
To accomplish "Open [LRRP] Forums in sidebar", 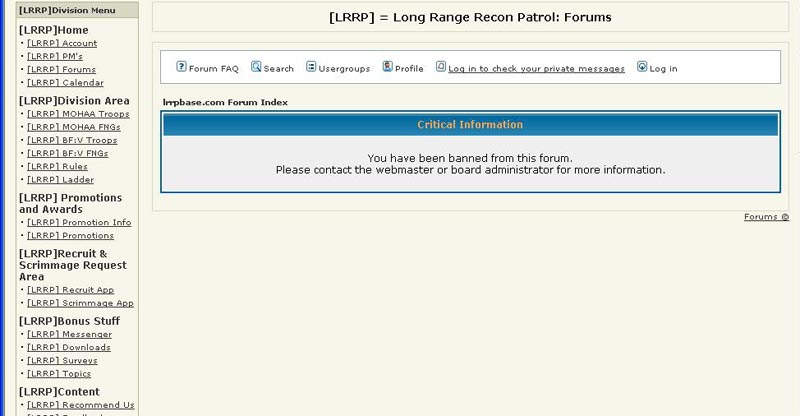I will [x=61, y=69].
